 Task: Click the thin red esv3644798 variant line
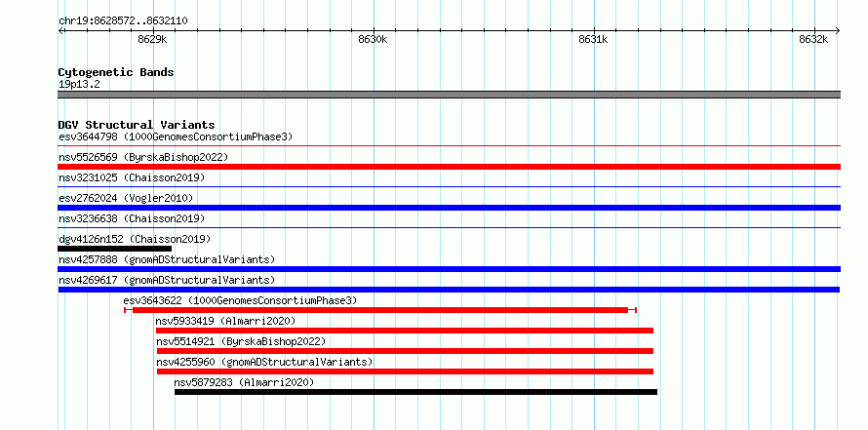[449, 146]
